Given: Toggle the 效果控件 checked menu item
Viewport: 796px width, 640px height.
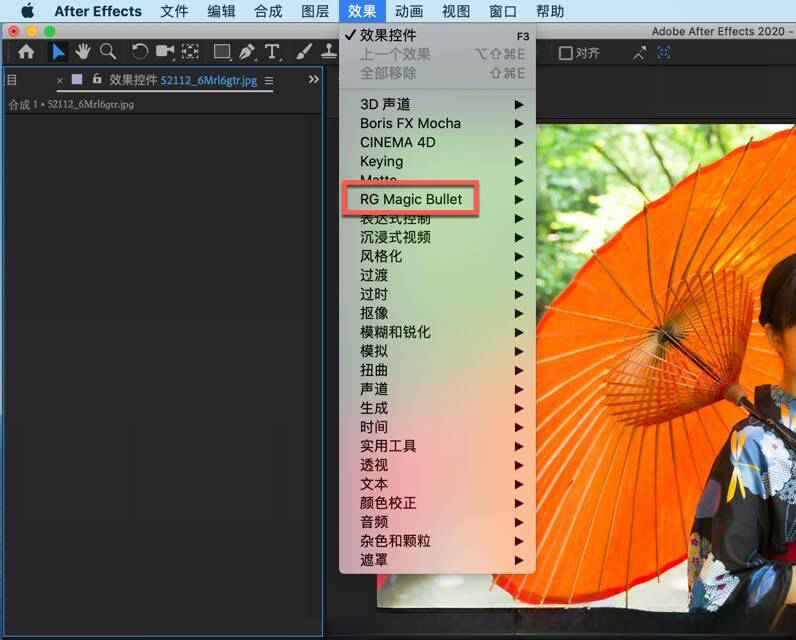Looking at the screenshot, I should (388, 35).
